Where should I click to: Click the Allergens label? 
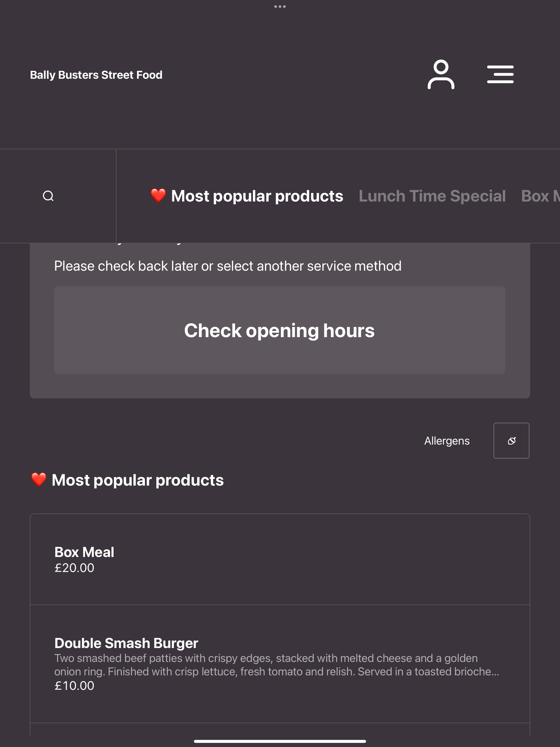coord(447,441)
